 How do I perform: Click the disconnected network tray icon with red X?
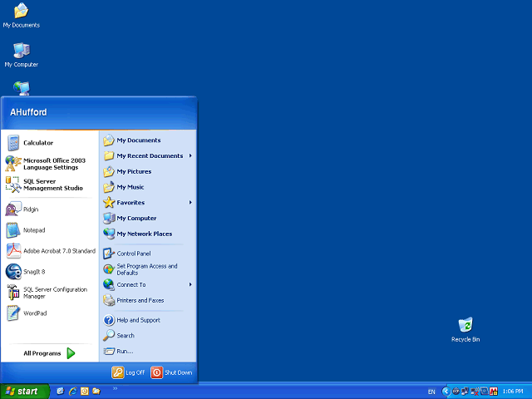[475, 392]
